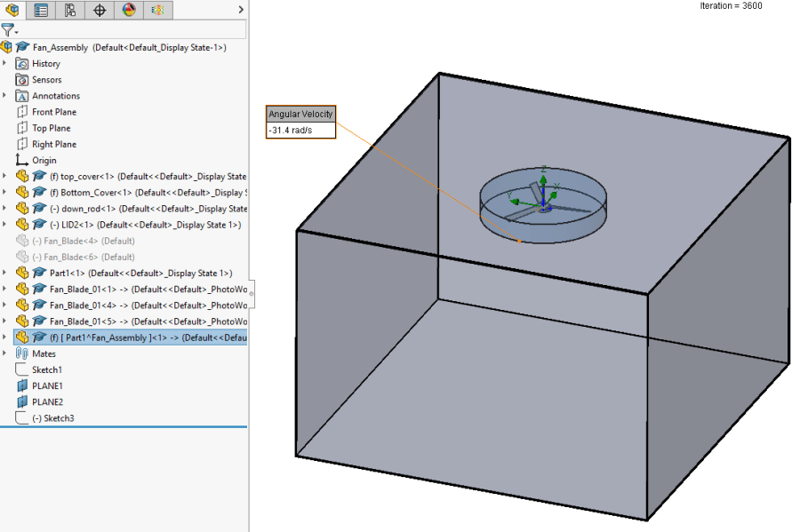The height and width of the screenshot is (532, 800).
Task: Expand the down_rod<1> component
Action: 4,208
